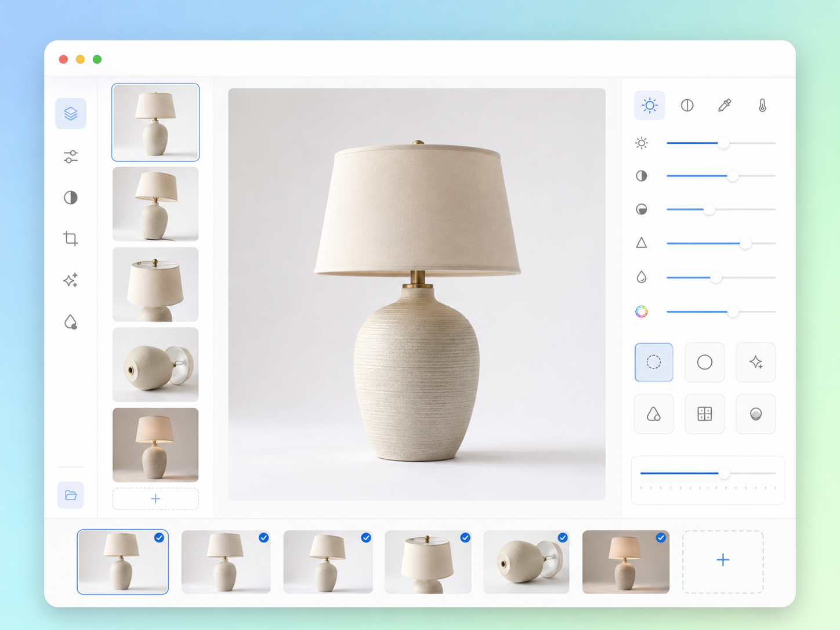Open the lampshade close-up thumbnail in the side column

[x=155, y=285]
